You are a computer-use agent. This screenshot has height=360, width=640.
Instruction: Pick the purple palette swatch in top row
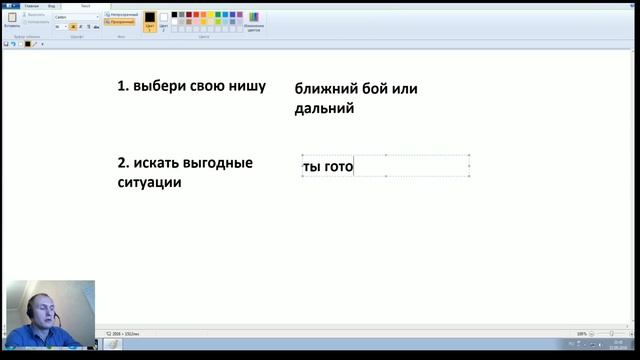coord(240,15)
